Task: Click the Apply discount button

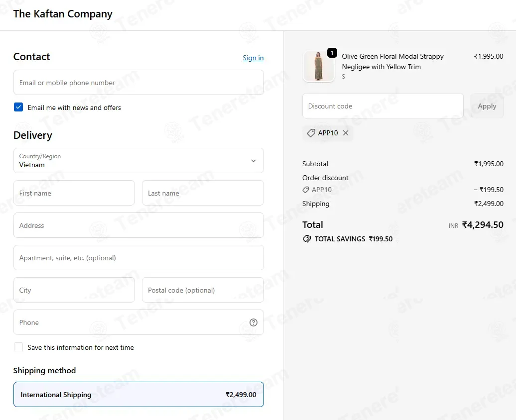Action: click(487, 106)
